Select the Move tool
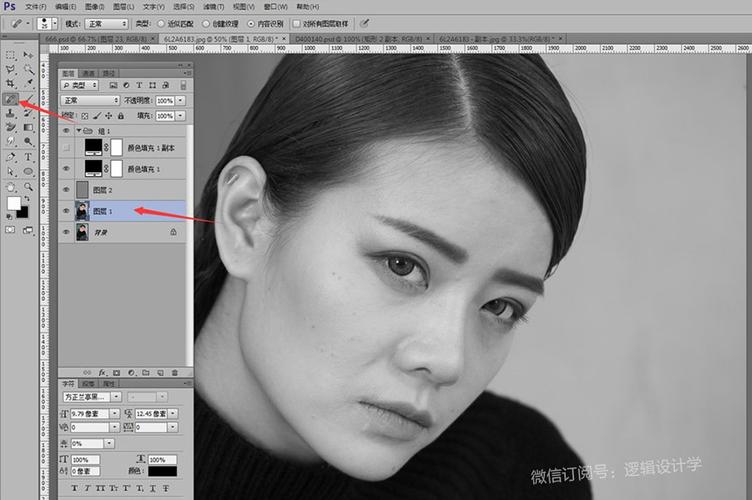The height and width of the screenshot is (500, 752). point(28,55)
